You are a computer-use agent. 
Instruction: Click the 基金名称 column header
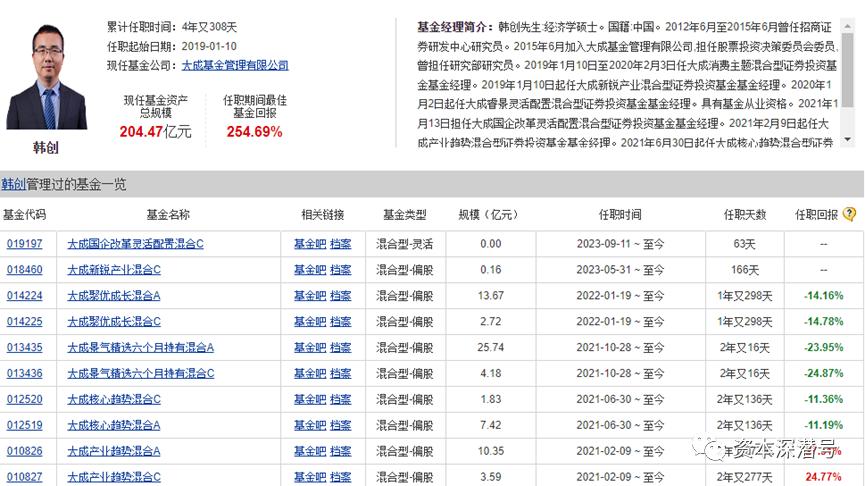(x=168, y=215)
